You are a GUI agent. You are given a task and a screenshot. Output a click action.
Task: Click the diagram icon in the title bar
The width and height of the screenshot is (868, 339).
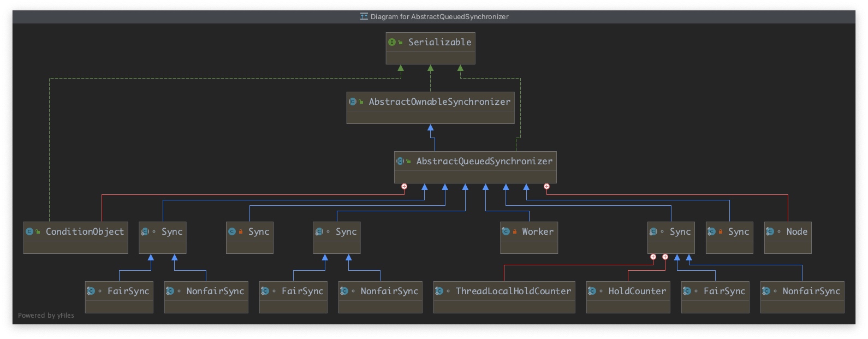(364, 17)
